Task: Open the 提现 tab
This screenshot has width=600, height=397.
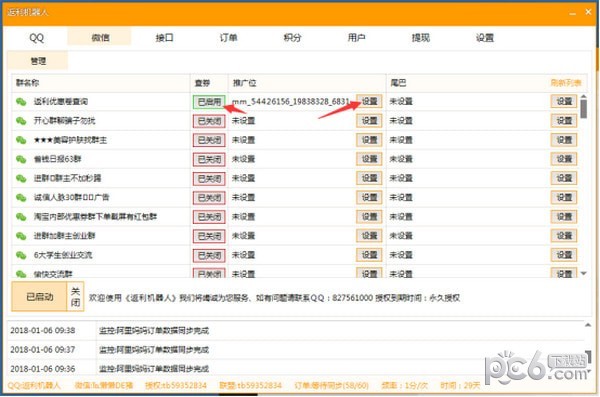Action: (x=421, y=38)
